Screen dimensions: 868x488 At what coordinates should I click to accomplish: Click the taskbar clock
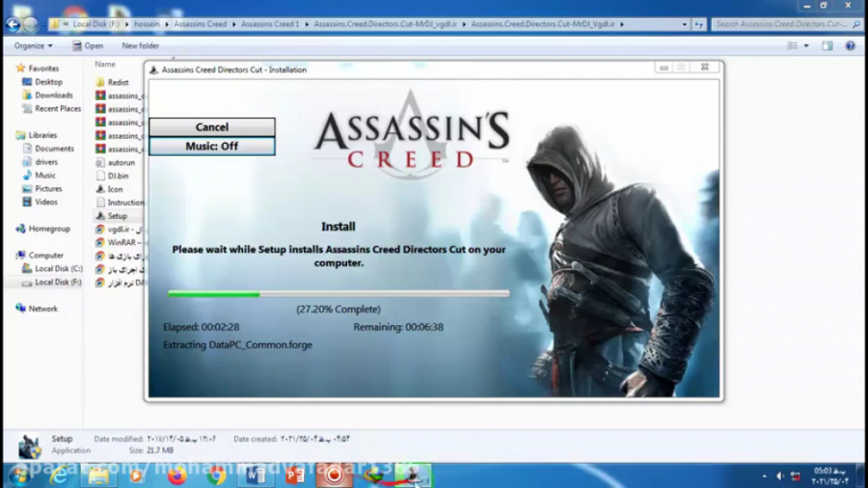tap(829, 475)
